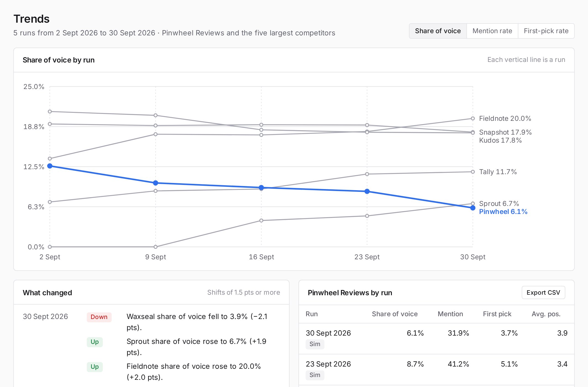Click the Sprout share of voice rose text
588x387 pixels.
(x=196, y=347)
